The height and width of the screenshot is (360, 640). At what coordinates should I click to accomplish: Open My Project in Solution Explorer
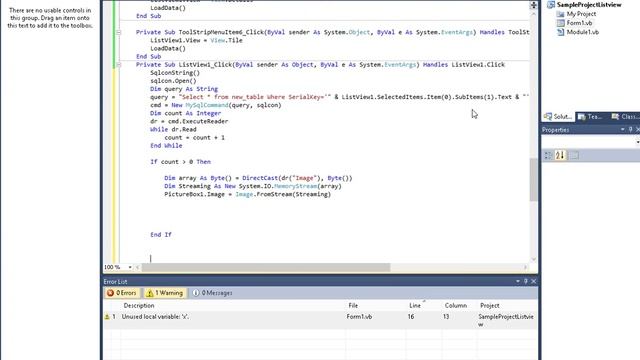click(x=581, y=14)
